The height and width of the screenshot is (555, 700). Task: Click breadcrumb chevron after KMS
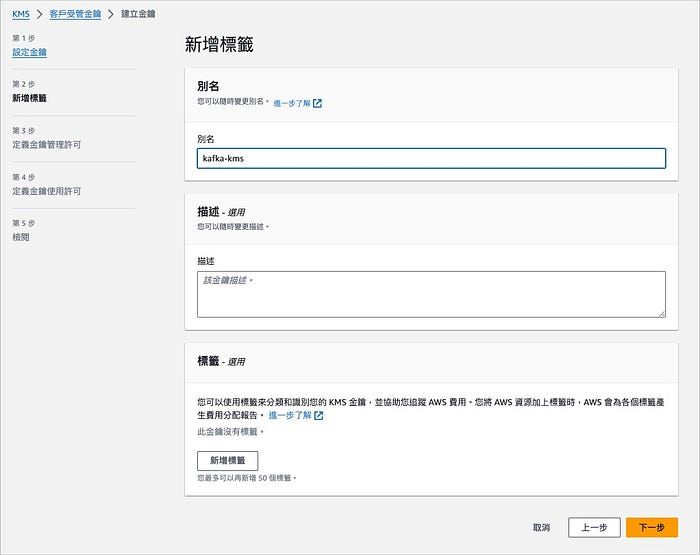(39, 14)
